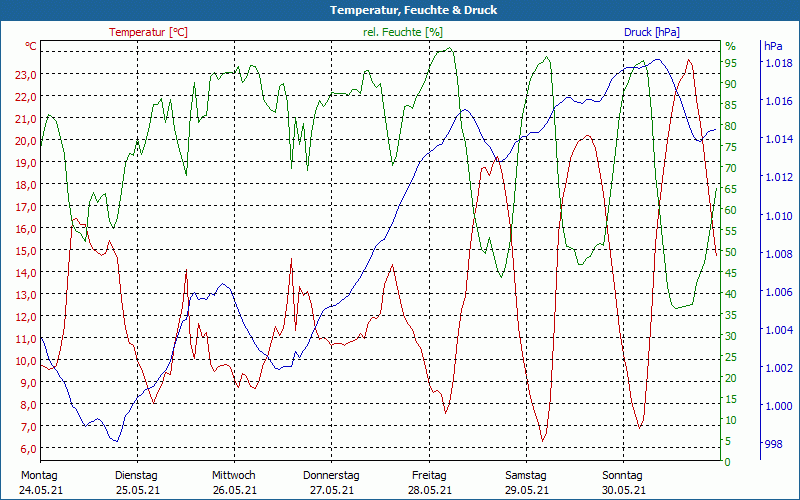Click the Donnerstag day label
This screenshot has height=500, width=800.
[x=331, y=475]
